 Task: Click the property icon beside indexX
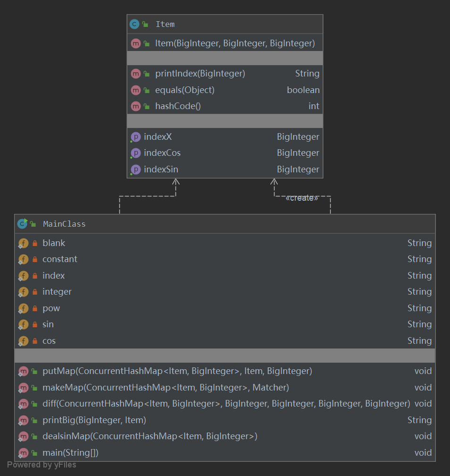tap(136, 137)
